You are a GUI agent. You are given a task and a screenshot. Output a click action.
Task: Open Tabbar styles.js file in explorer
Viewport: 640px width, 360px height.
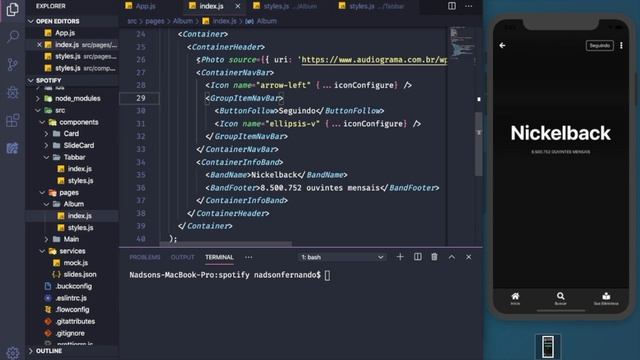[80, 180]
